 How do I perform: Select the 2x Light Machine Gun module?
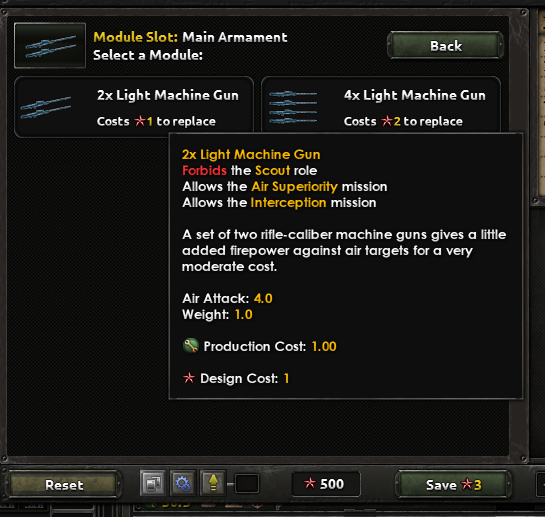point(134,107)
